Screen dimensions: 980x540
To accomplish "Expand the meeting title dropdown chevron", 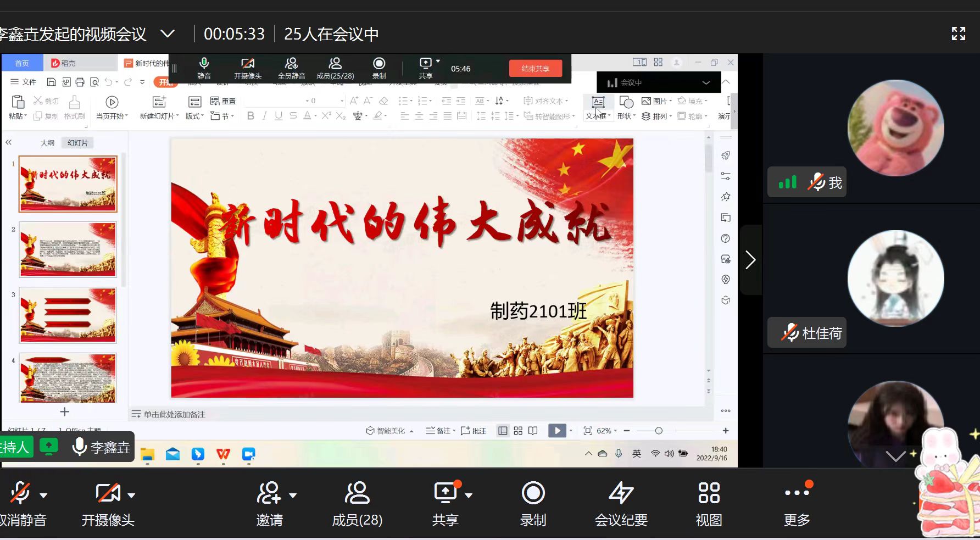I will 168,34.
